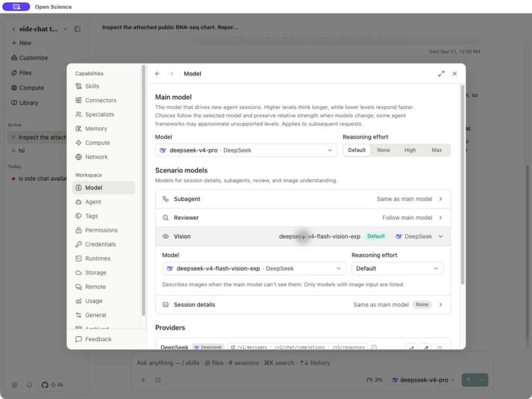Expand the Session details row
This screenshot has width=532, height=399.
pos(303,304)
